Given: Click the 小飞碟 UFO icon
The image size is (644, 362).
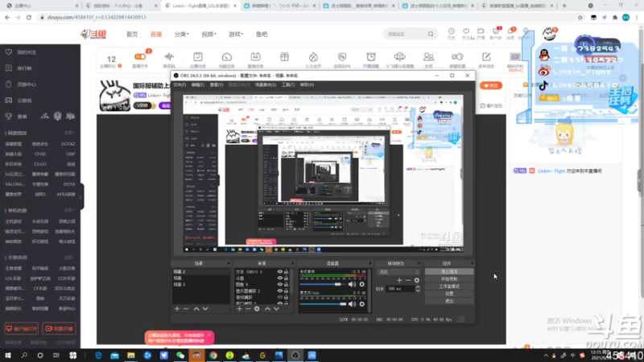Looking at the screenshot, I should (x=399, y=57).
